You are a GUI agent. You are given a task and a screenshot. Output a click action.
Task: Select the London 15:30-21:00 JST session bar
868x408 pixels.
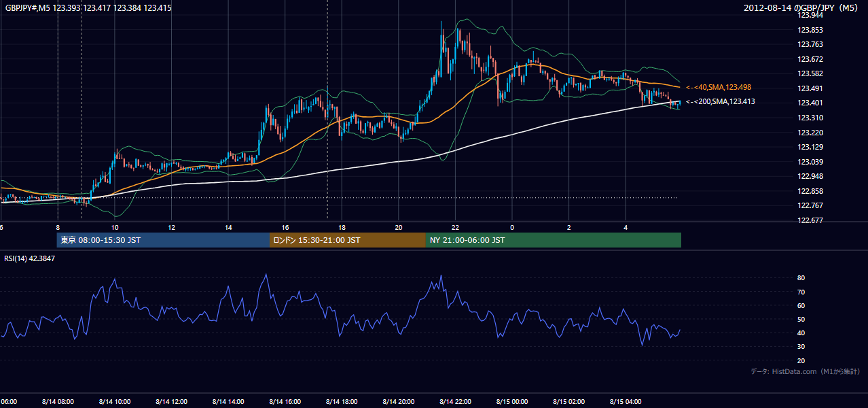pos(348,240)
